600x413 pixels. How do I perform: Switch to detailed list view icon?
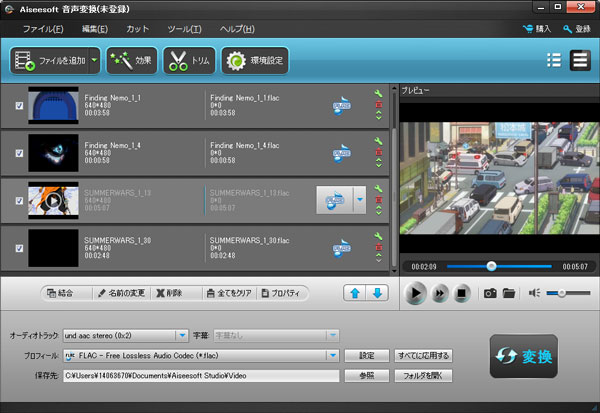coord(580,60)
